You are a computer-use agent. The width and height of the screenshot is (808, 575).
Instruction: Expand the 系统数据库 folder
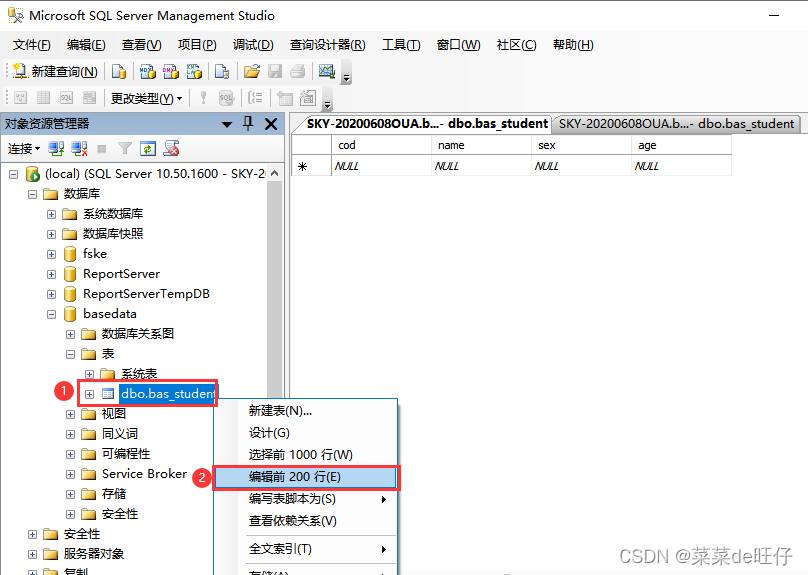coord(52,214)
